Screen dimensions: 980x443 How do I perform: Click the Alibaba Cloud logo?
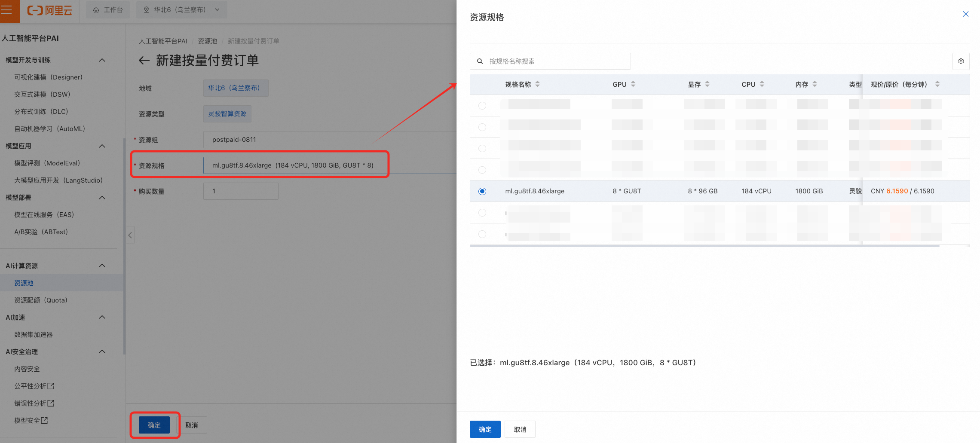(x=50, y=10)
